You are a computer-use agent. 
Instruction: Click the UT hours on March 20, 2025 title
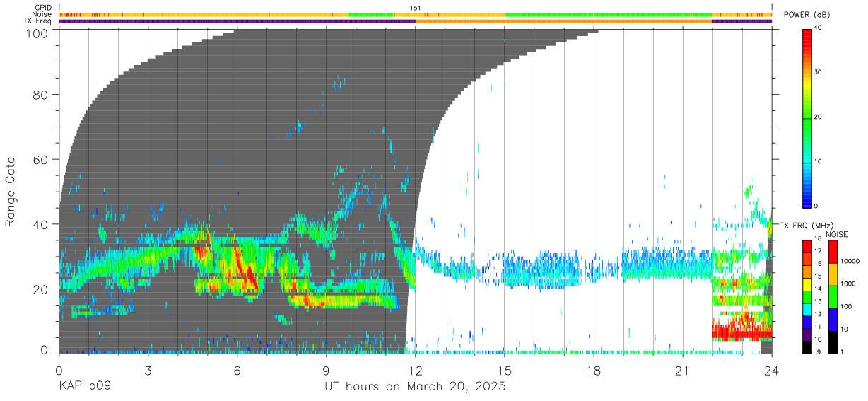click(415, 387)
